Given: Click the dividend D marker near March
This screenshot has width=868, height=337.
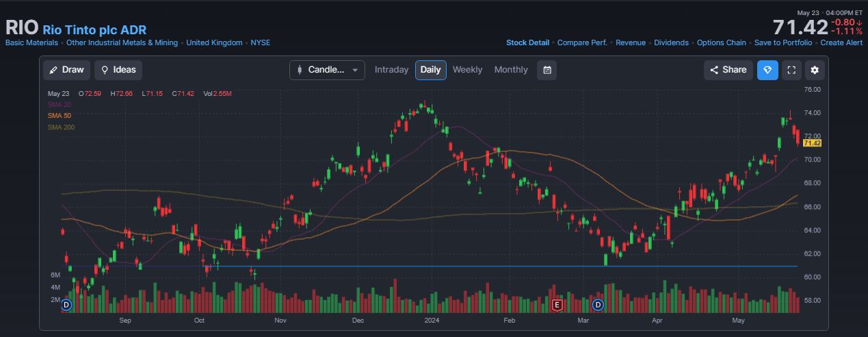Looking at the screenshot, I should (x=599, y=305).
